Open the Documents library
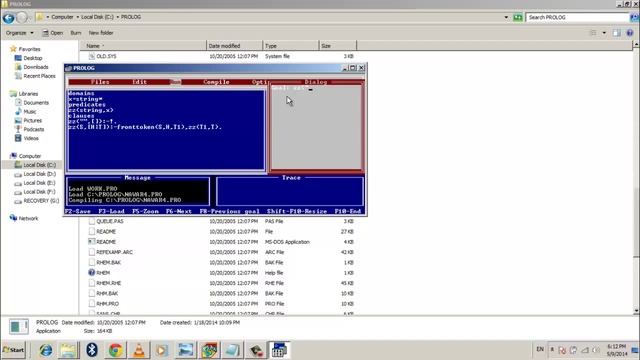This screenshot has width=640, height=360. pos(36,102)
